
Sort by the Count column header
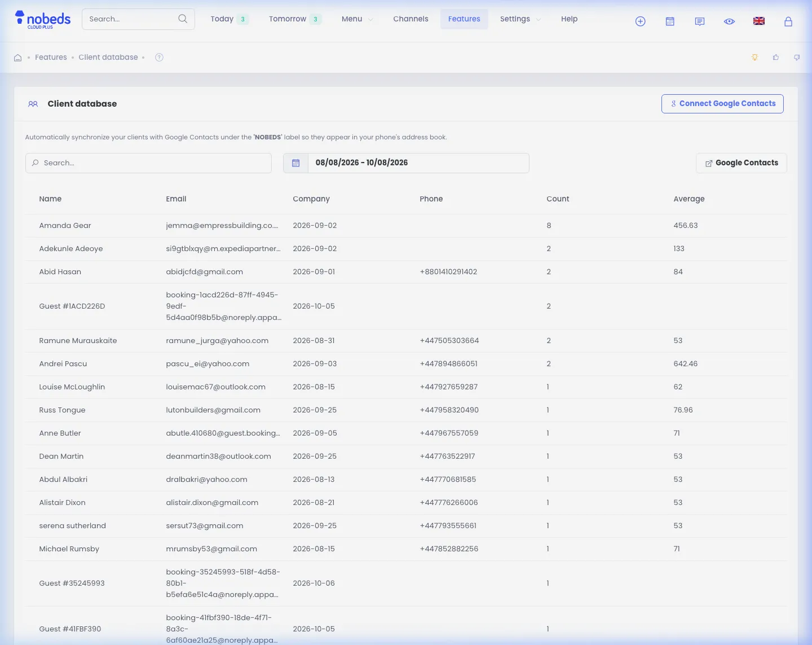click(x=558, y=199)
